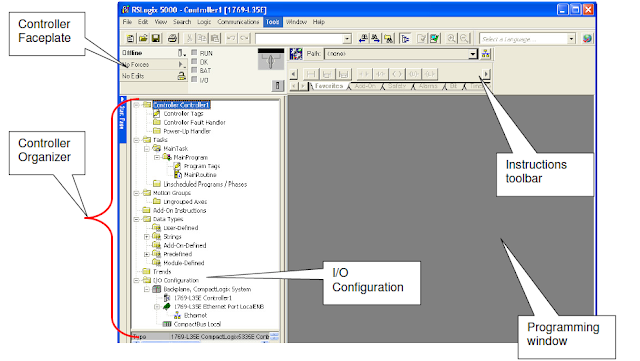Screen dimensions: 640x361
Task: Collapse the Tasks folder node
Action: [137, 140]
